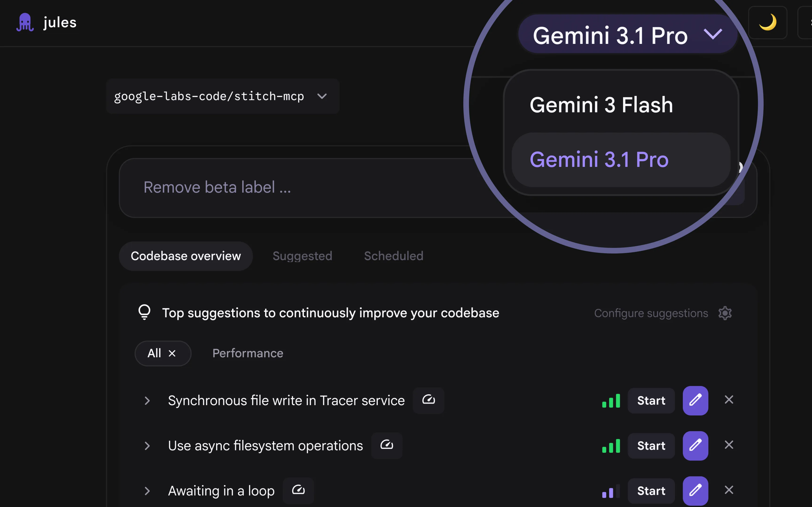The width and height of the screenshot is (812, 507).
Task: Click the gauge icon beside Awaiting in a loop
Action: [298, 490]
